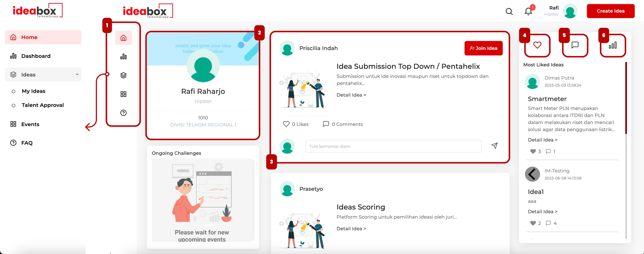Open Rafi user profile menu
Image resolution: width=644 pixels, height=254 pixels.
[570, 11]
